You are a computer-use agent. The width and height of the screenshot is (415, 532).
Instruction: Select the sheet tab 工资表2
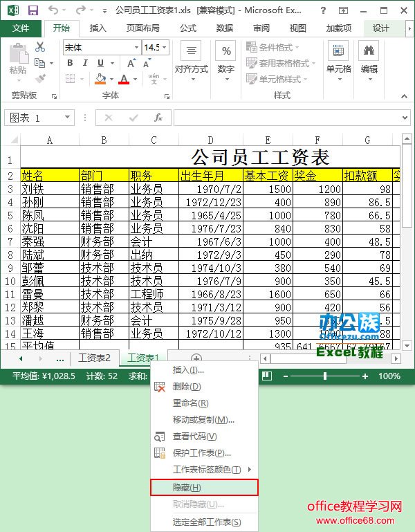(95, 358)
